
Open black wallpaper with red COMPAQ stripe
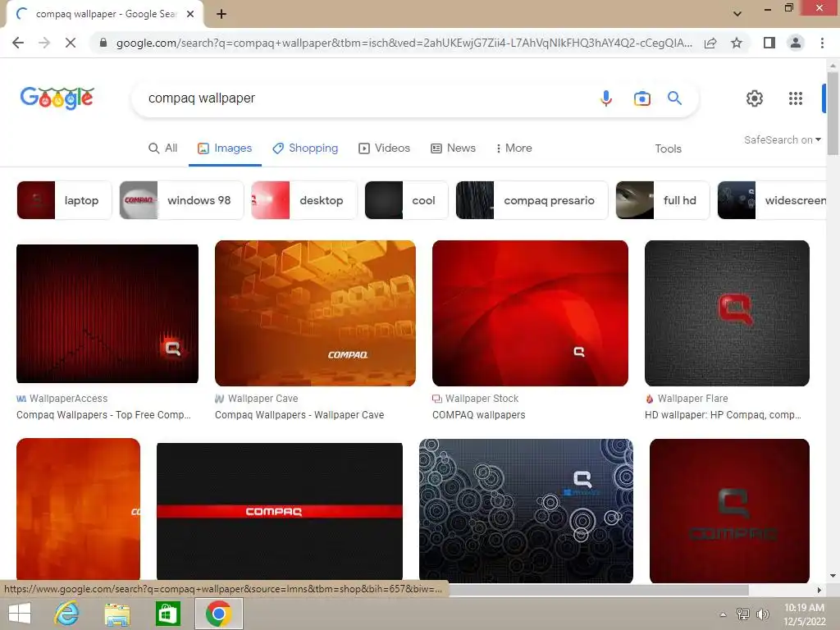tap(280, 511)
